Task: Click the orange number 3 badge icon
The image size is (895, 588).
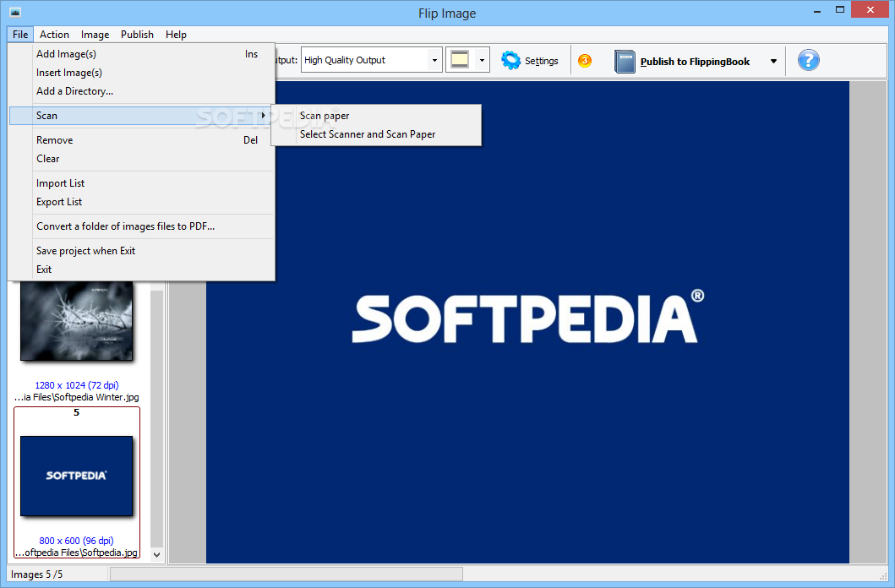Action: [x=585, y=61]
